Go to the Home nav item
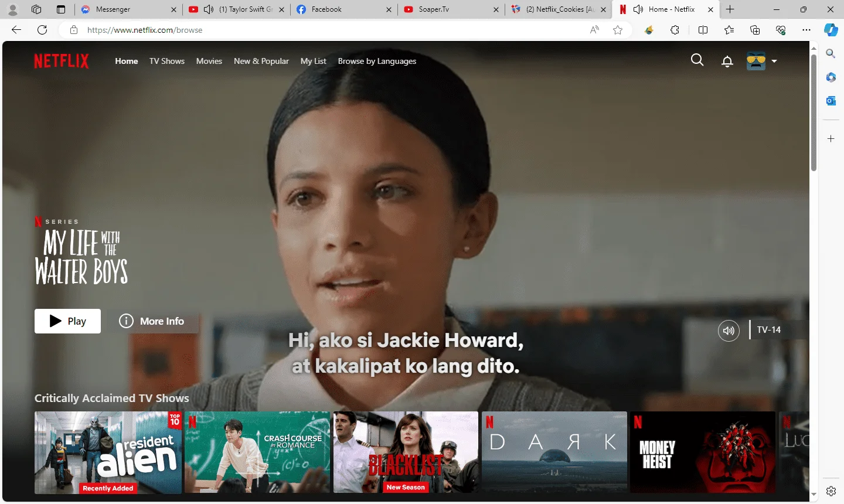The height and width of the screenshot is (504, 844). (x=127, y=61)
